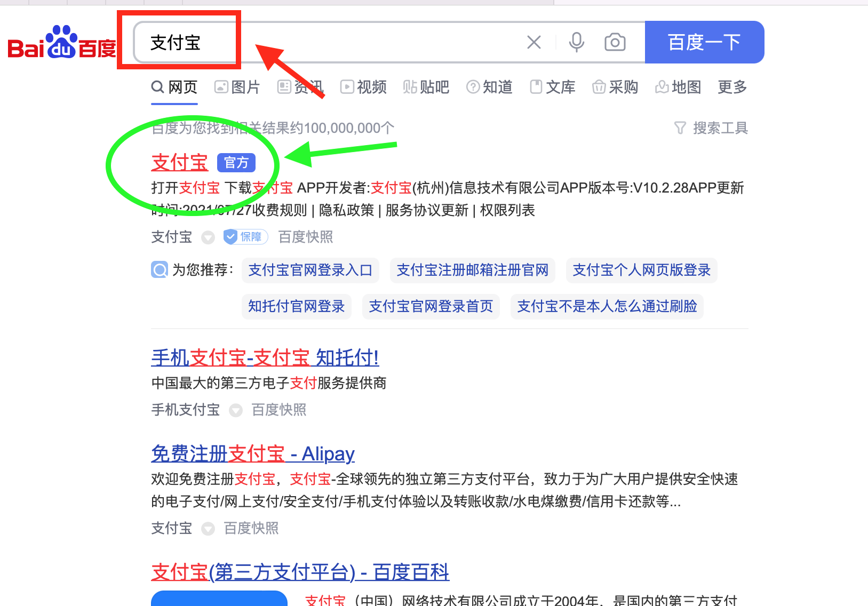Click the 文库 document icon
The height and width of the screenshot is (606, 868).
(x=536, y=87)
